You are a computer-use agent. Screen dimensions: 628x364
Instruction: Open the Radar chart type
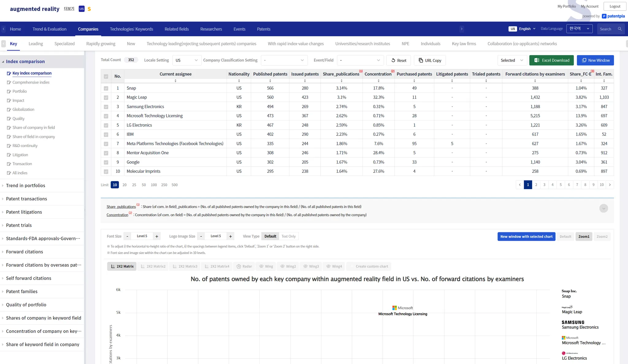click(244, 266)
